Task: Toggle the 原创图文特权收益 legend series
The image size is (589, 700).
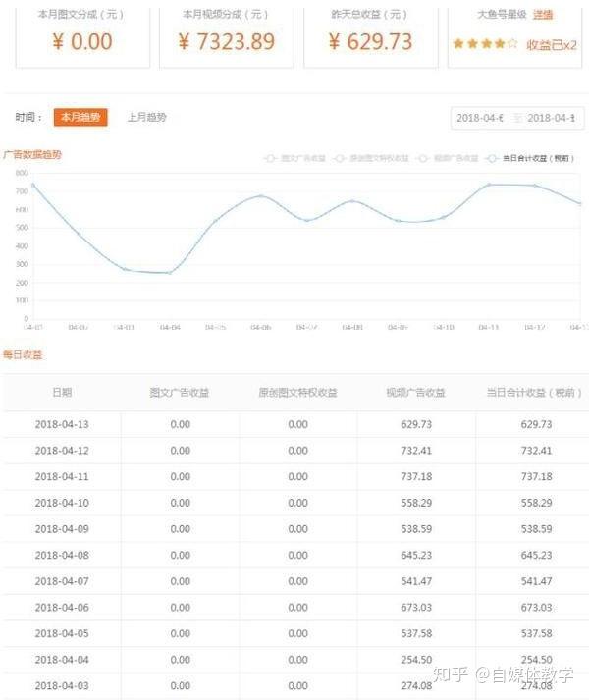Action: [371, 158]
